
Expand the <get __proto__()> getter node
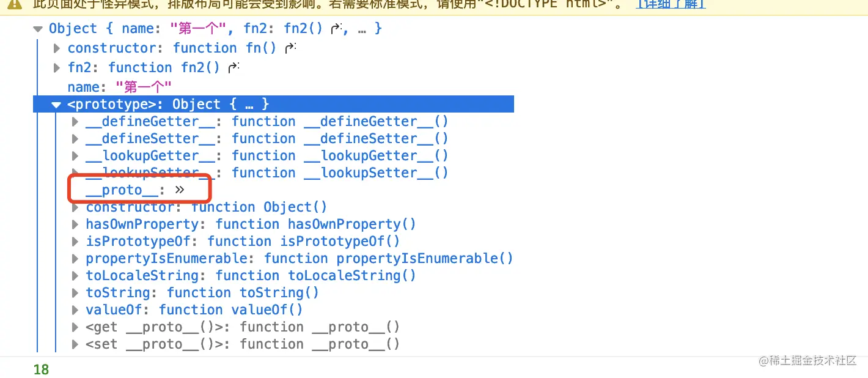click(75, 327)
